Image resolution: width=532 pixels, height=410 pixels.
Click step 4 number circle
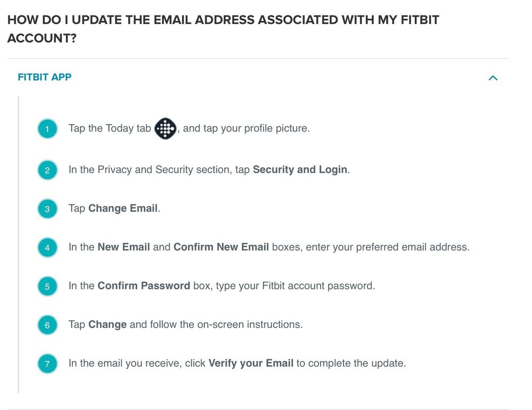tap(47, 248)
